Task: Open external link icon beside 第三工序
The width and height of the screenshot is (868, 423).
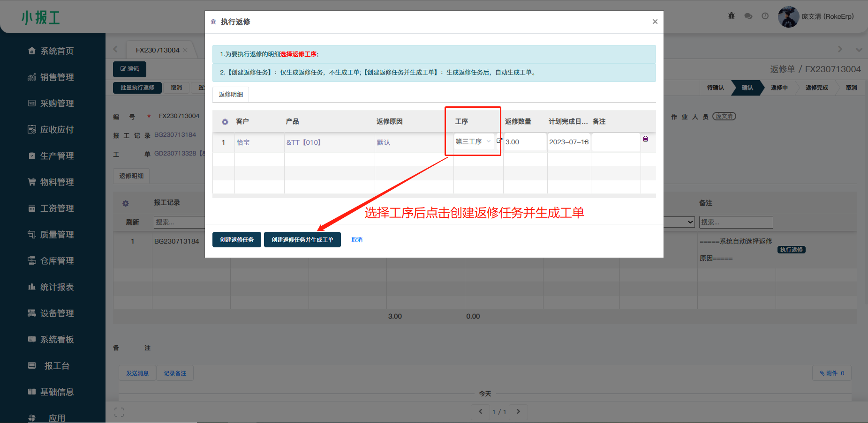Action: click(x=499, y=141)
